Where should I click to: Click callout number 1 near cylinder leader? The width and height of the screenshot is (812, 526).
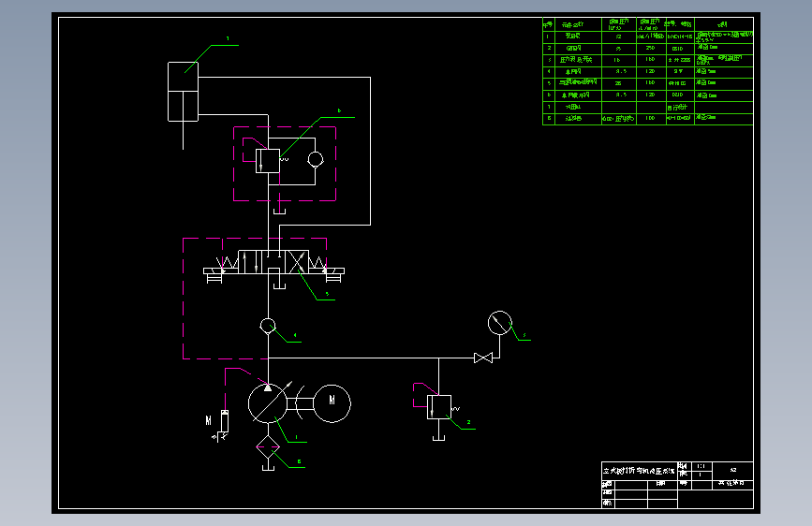[x=228, y=38]
